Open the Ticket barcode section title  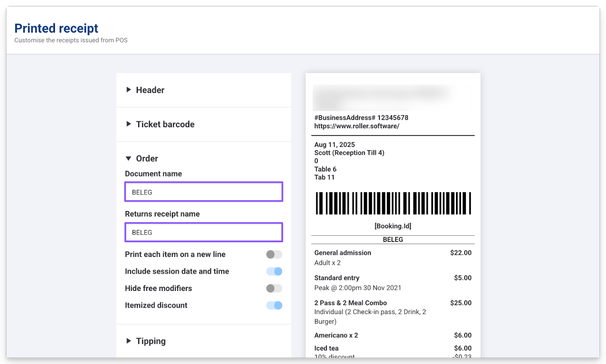click(165, 124)
